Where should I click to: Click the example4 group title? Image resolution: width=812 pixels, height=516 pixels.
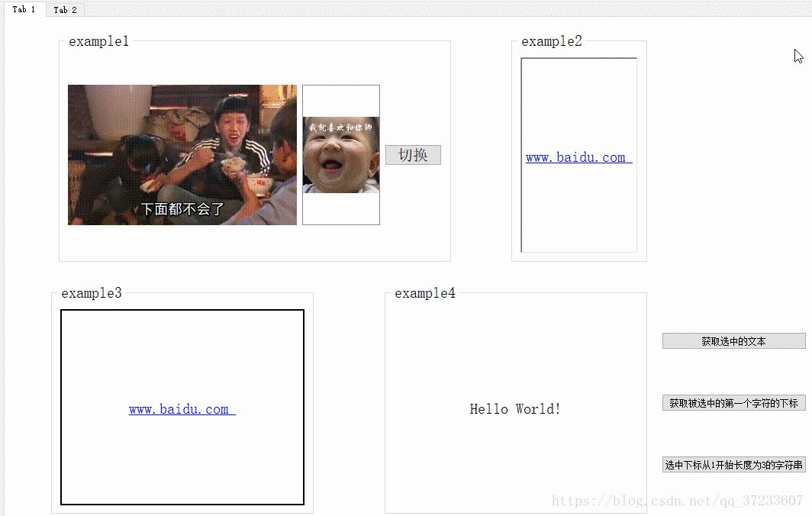[x=425, y=293]
